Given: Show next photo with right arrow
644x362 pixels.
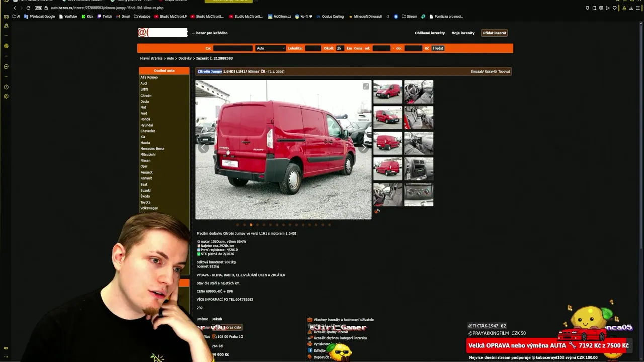Looking at the screenshot, I should pyautogui.click(x=364, y=148).
